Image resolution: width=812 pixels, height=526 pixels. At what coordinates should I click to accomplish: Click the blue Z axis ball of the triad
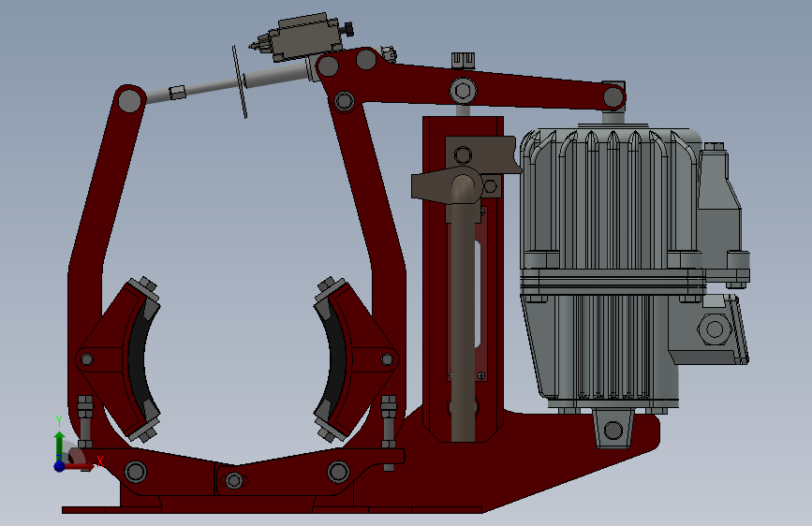(x=60, y=466)
